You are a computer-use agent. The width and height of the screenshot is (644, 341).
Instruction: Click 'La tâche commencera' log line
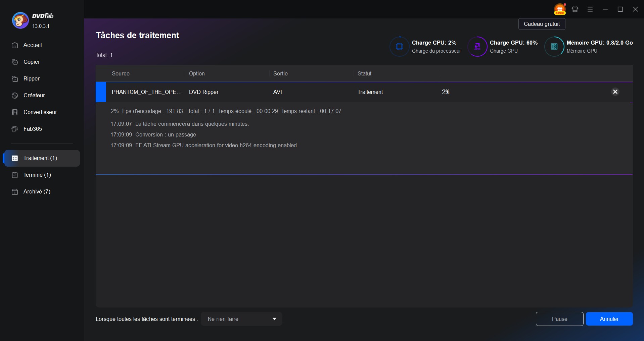click(x=180, y=124)
